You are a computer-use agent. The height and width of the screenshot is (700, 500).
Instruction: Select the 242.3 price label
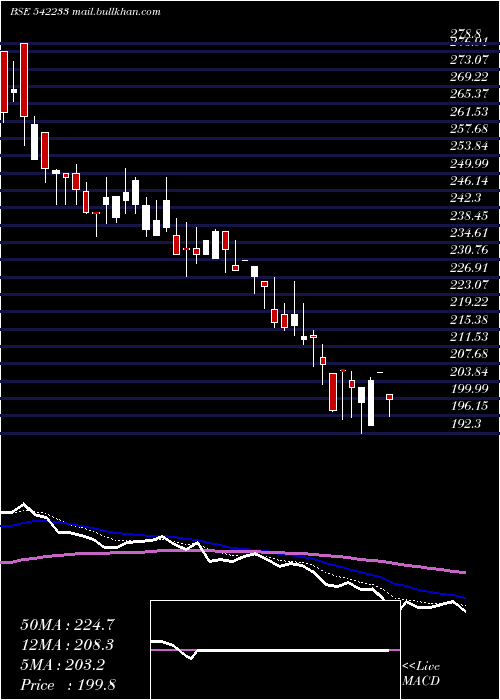point(466,198)
